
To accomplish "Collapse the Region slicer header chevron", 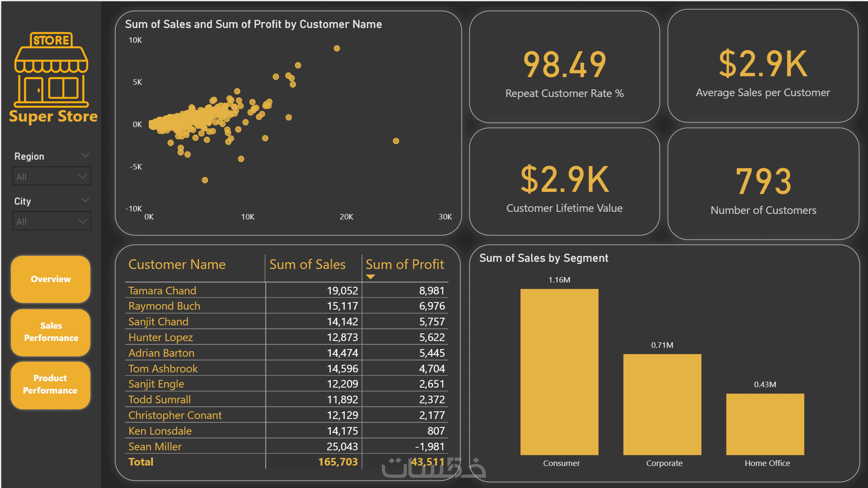I will [x=85, y=155].
